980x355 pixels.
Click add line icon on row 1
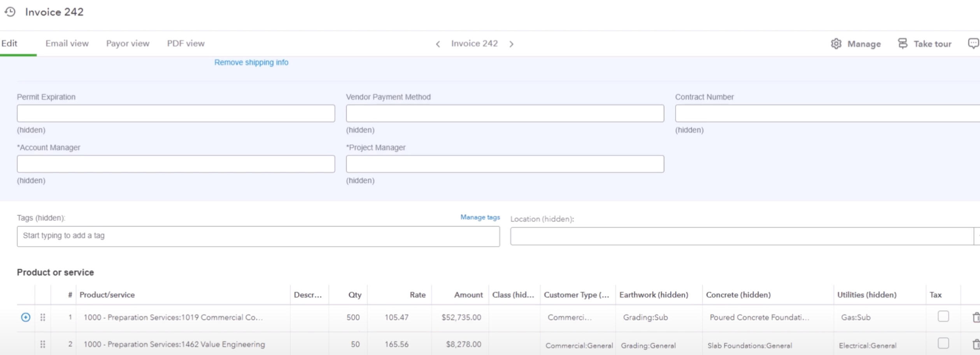(26, 318)
